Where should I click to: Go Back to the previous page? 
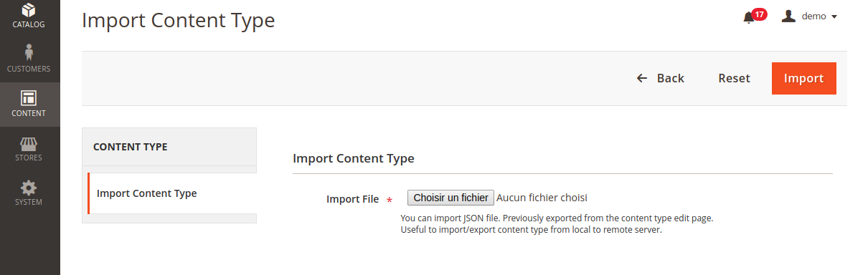pos(660,78)
